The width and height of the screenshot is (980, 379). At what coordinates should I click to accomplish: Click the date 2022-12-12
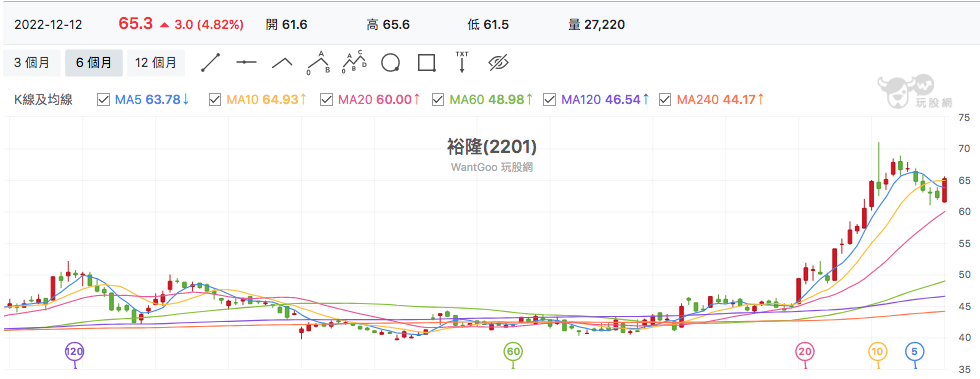(x=48, y=25)
